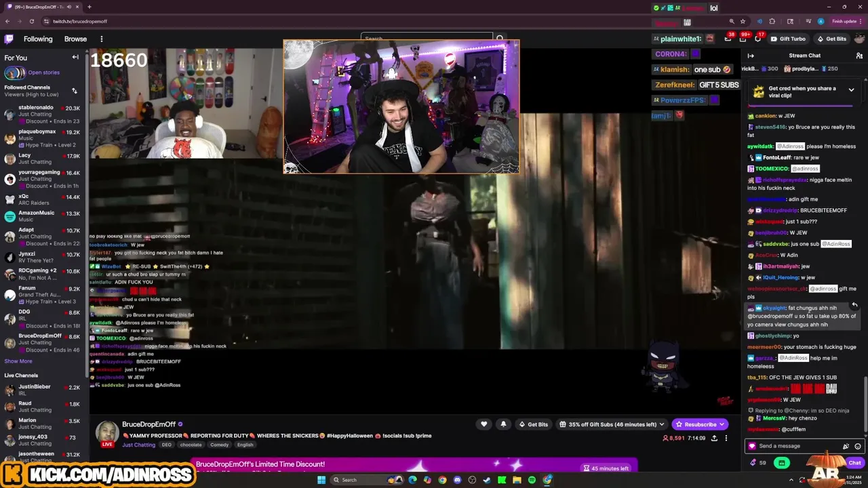Viewport: 868px width, 488px height.
Task: Open stableronaldo channel in sidebar
Action: [42, 115]
